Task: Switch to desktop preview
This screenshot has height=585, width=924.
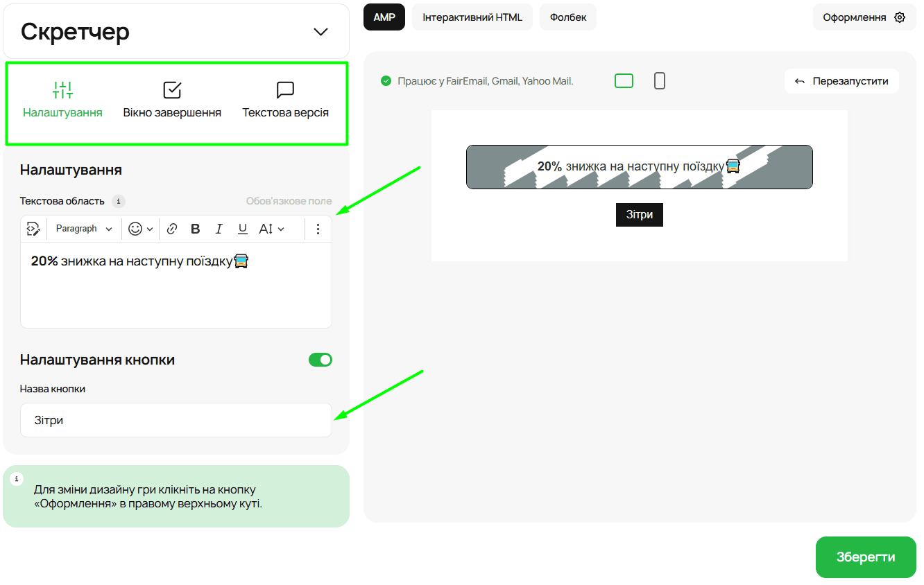Action: (x=624, y=81)
